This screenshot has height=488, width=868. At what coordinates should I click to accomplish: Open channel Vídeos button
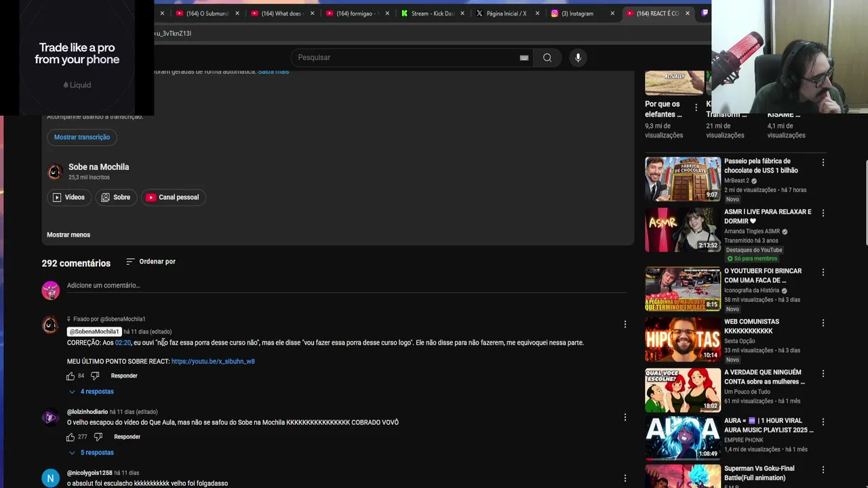[x=68, y=197]
